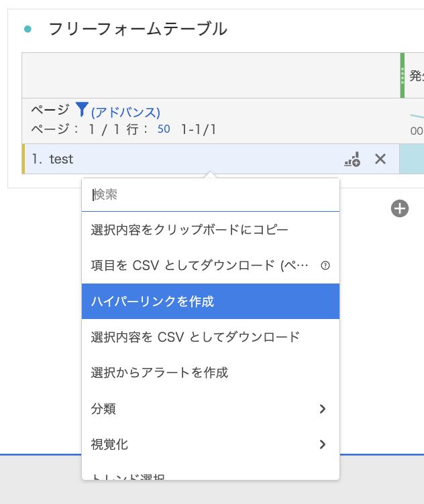The image size is (424, 504).
Task: Click the gray plus add-panel button
Action: [x=400, y=208]
